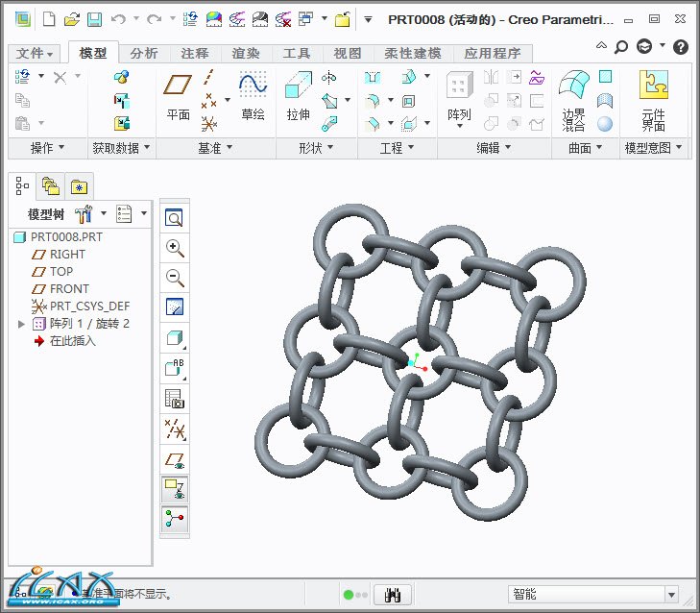Open the 文件 menu

point(36,54)
